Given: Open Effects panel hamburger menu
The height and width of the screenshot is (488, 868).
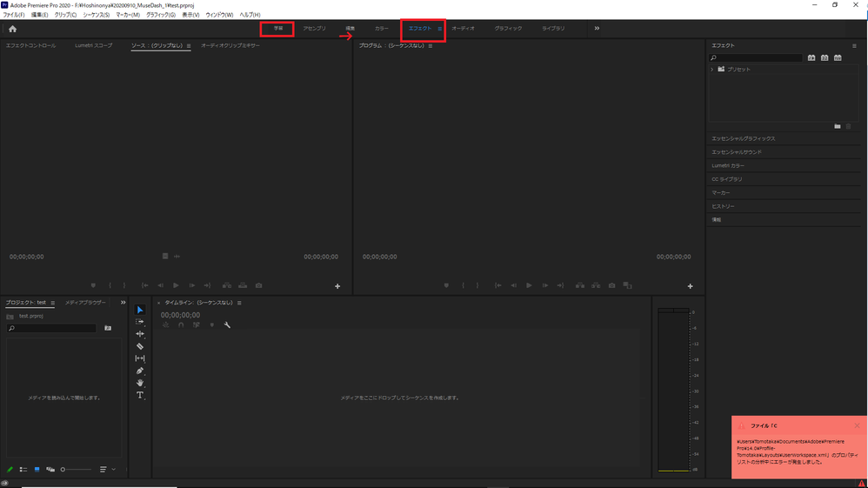Looking at the screenshot, I should tap(854, 45).
